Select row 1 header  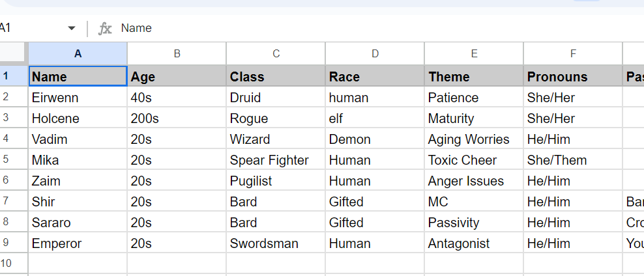[x=7, y=76]
